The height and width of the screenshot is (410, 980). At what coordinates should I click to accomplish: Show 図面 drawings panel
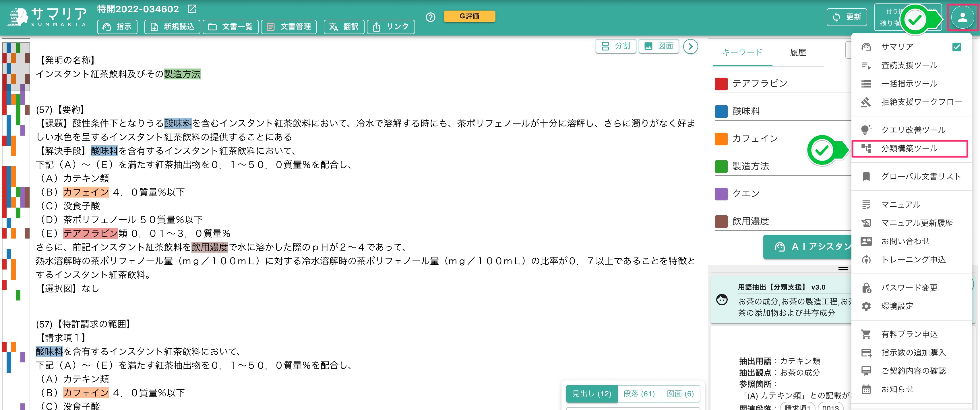click(x=659, y=46)
